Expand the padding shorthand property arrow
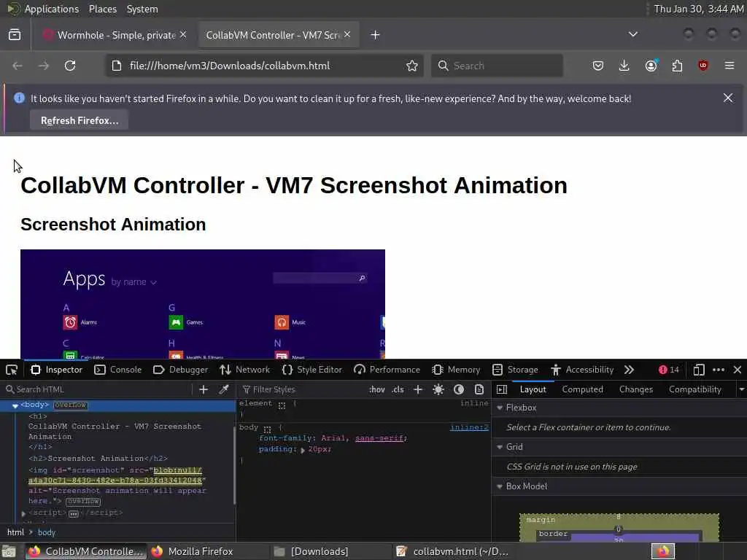 coord(303,450)
